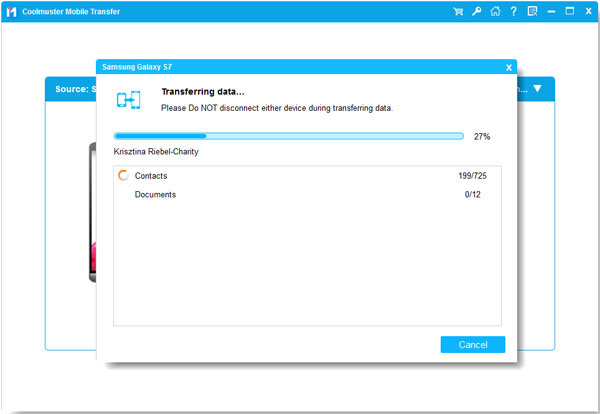Select the Documents row label
This screenshot has height=414, width=600.
click(x=155, y=195)
